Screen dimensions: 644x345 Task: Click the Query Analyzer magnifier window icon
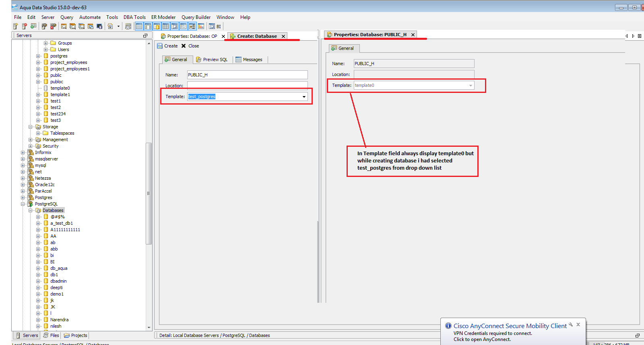click(x=64, y=26)
